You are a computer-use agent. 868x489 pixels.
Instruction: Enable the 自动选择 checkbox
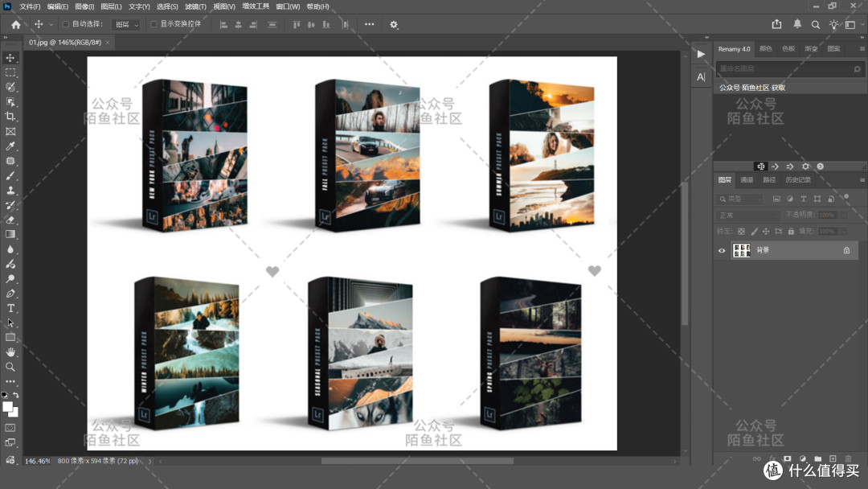click(x=66, y=24)
